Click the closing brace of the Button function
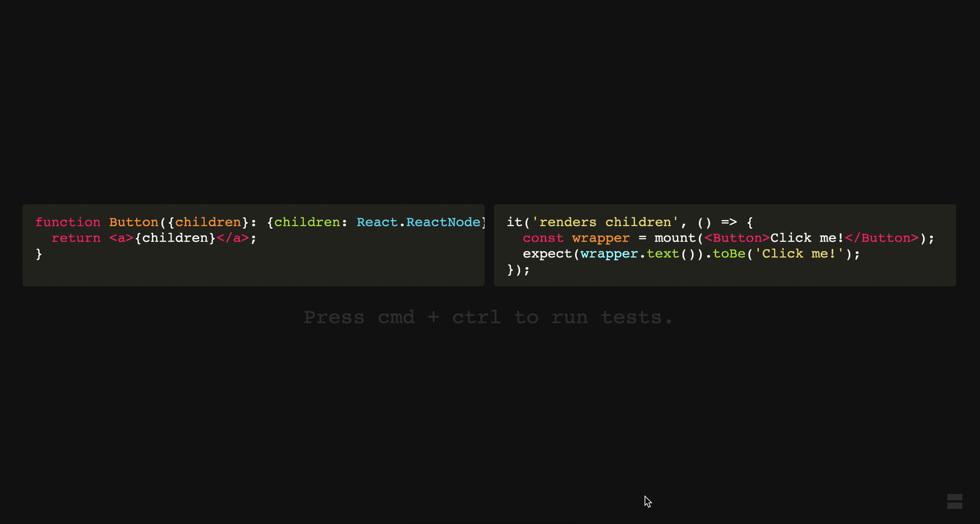Screen dimensions: 980x524 click(39, 254)
